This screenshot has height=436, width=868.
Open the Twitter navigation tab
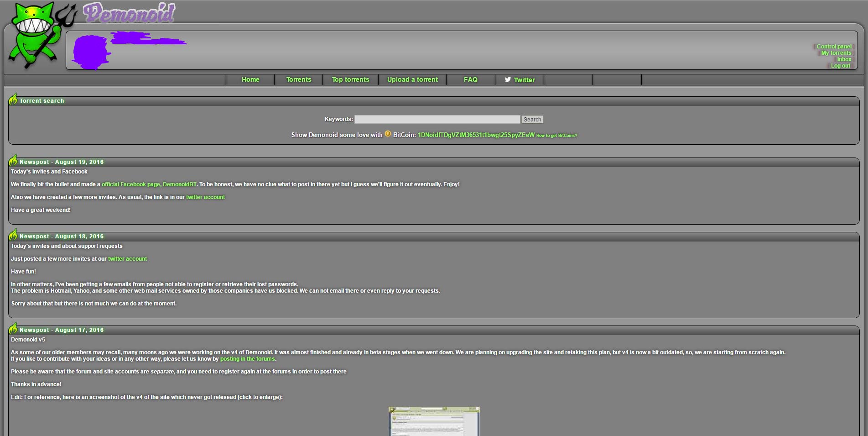click(520, 79)
